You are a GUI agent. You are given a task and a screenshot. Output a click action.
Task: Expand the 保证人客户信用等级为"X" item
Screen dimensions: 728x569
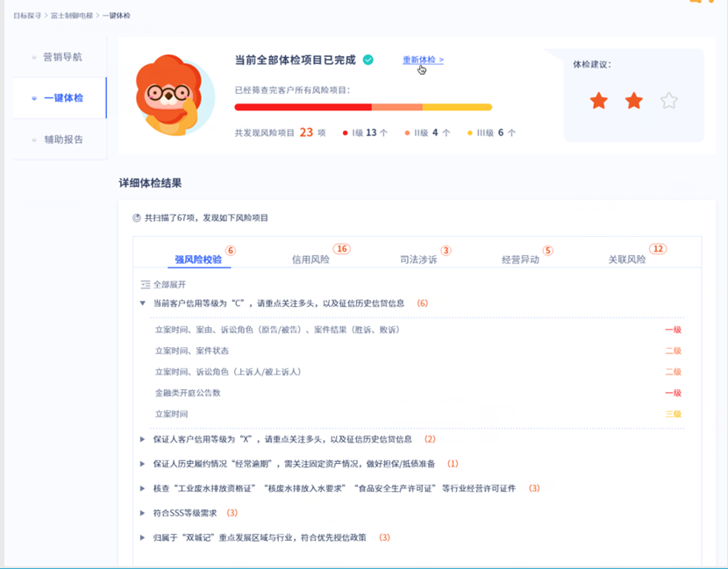coord(143,439)
